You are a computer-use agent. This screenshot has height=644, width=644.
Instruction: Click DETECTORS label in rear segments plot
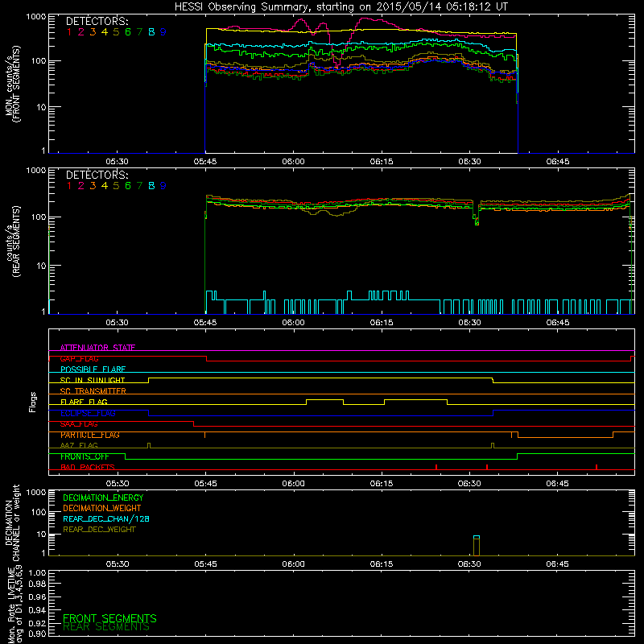97,175
